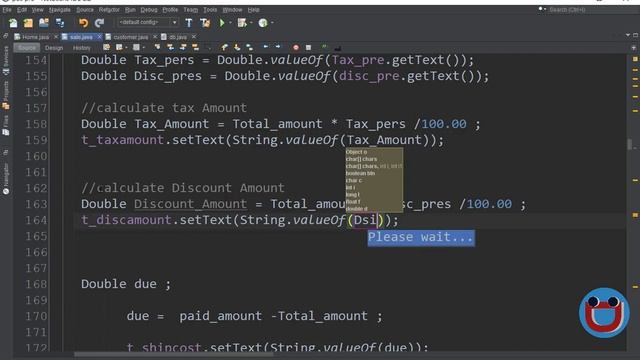Run the project with green play icon

(x=222, y=23)
